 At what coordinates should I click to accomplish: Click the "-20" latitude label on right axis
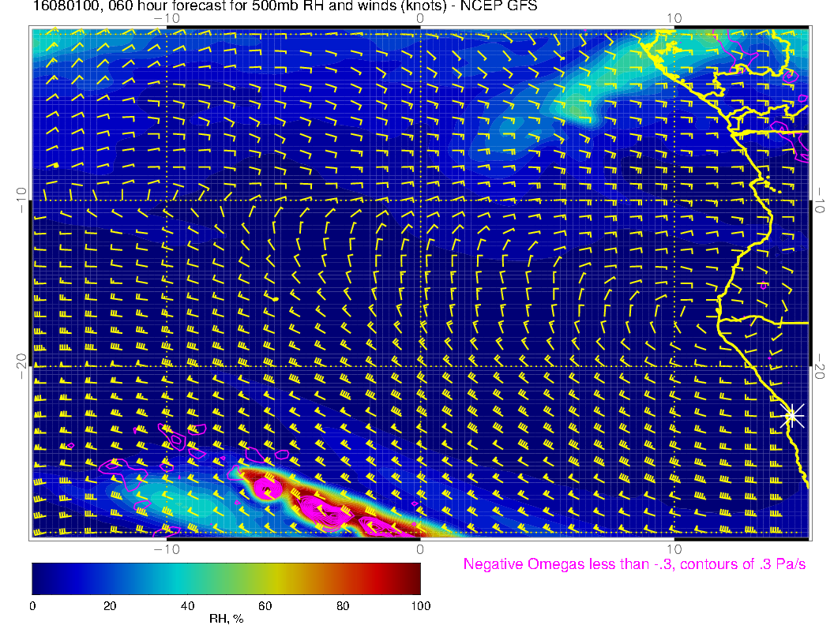(x=819, y=366)
